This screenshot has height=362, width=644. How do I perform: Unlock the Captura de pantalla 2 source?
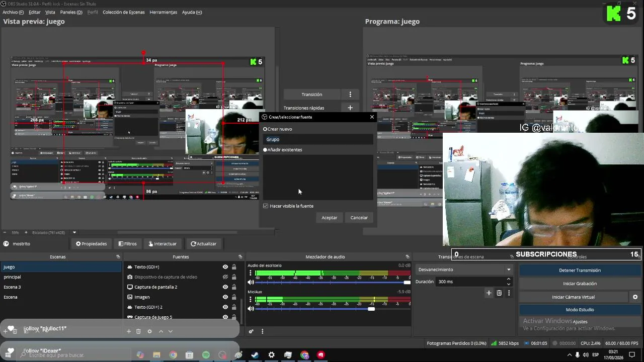point(234,287)
